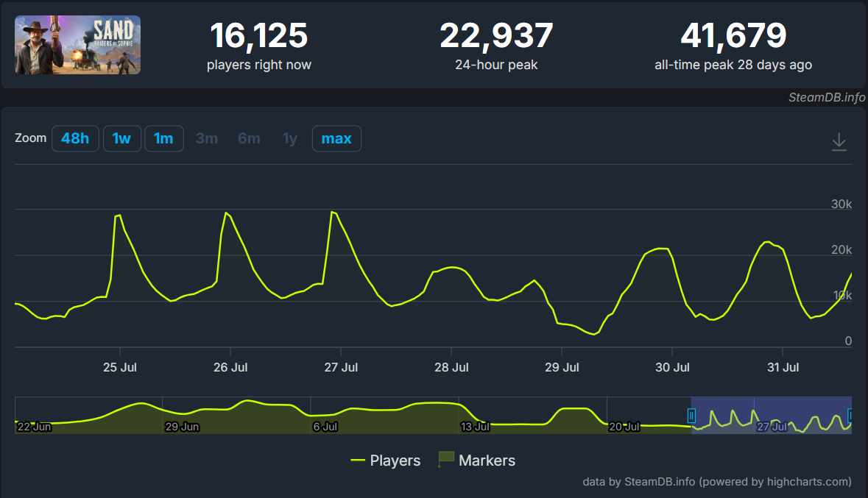Toggle the Players series in legend
This screenshot has width=868, height=498.
[x=385, y=460]
